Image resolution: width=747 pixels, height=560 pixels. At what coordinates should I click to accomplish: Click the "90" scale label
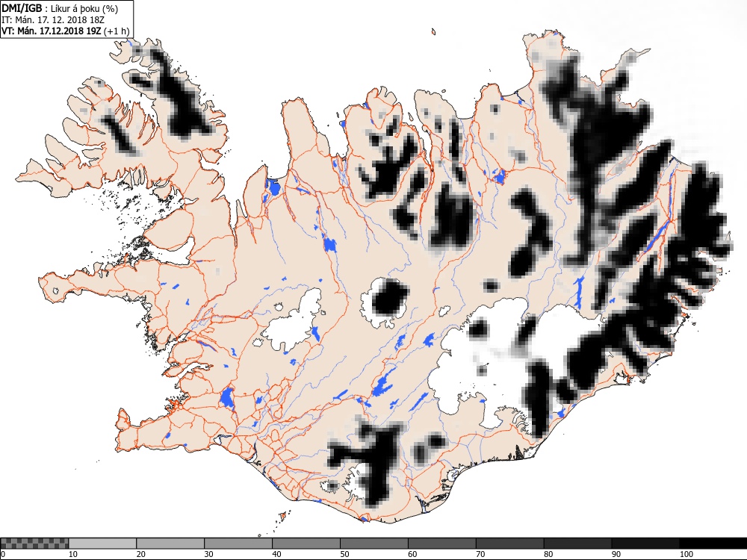(616, 554)
